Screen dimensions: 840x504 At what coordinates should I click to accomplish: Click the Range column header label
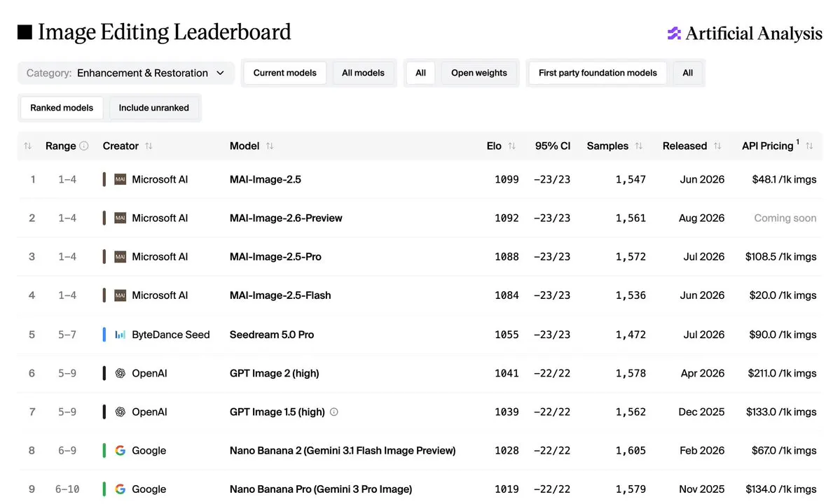tap(60, 146)
